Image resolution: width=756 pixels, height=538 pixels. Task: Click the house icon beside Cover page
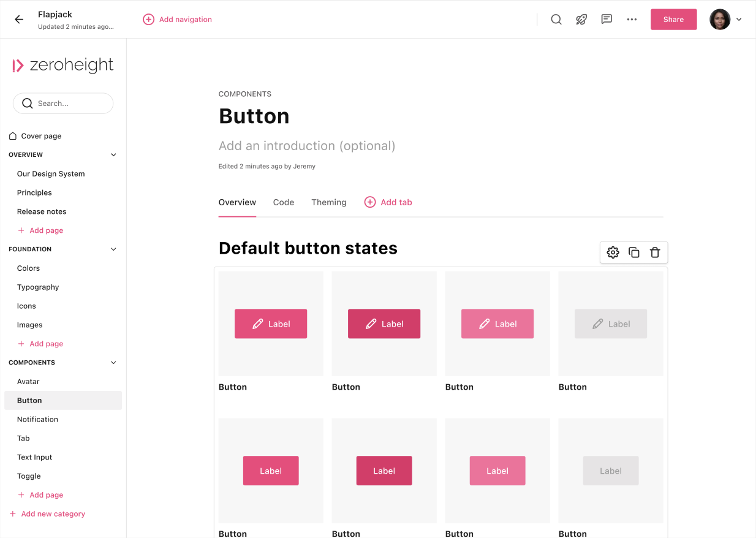point(13,136)
